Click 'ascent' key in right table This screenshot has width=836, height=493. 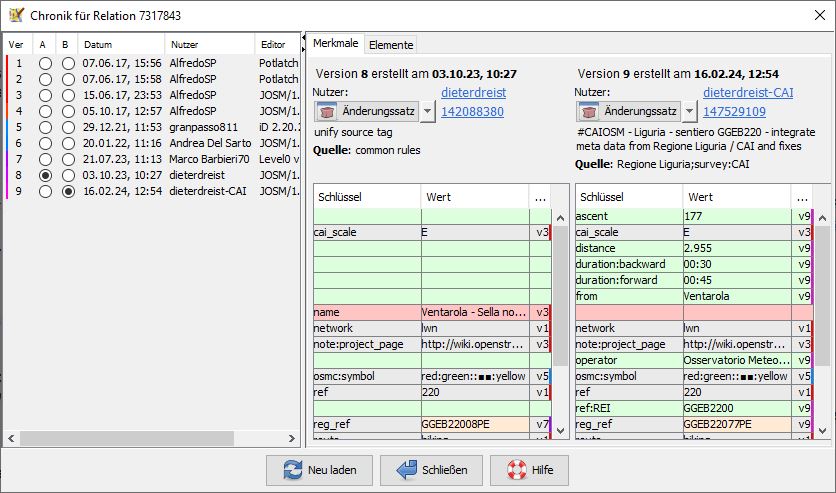pyautogui.click(x=629, y=216)
